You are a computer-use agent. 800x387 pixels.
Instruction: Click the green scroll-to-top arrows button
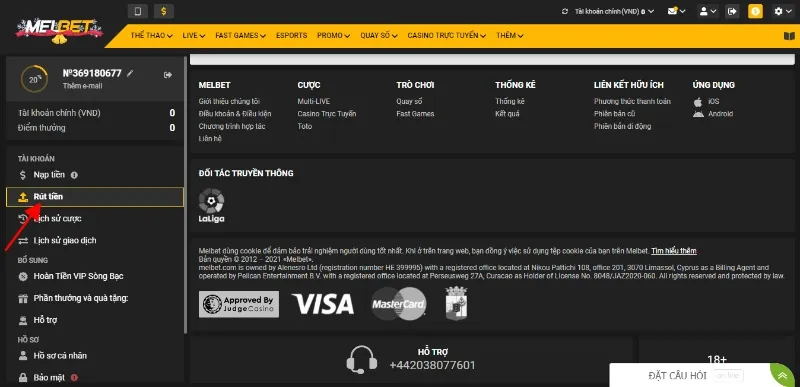(783, 376)
